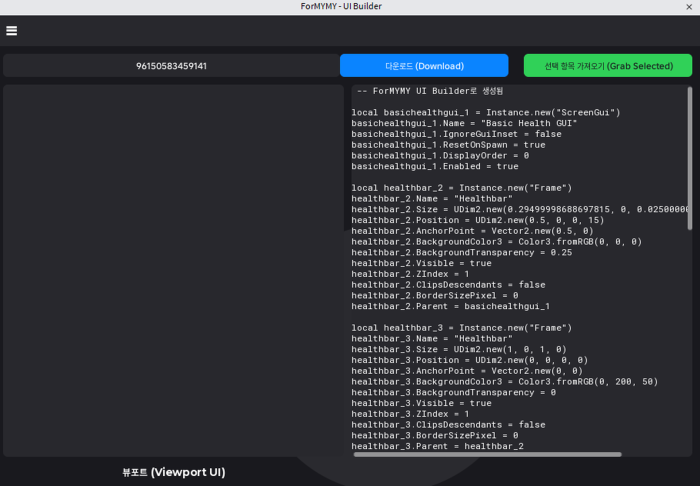The height and width of the screenshot is (486, 700).
Task: Click line healthbar_2.ZIndex = 1
Action: point(410,274)
